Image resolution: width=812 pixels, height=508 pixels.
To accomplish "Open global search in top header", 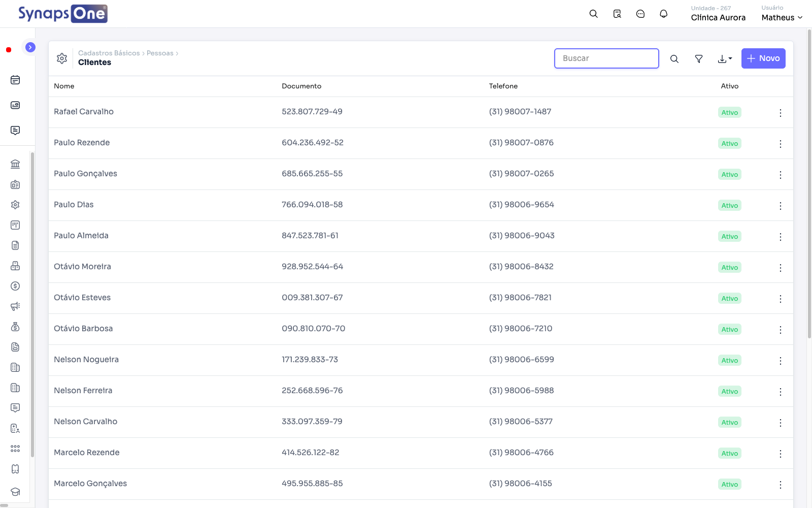I will click(x=593, y=14).
